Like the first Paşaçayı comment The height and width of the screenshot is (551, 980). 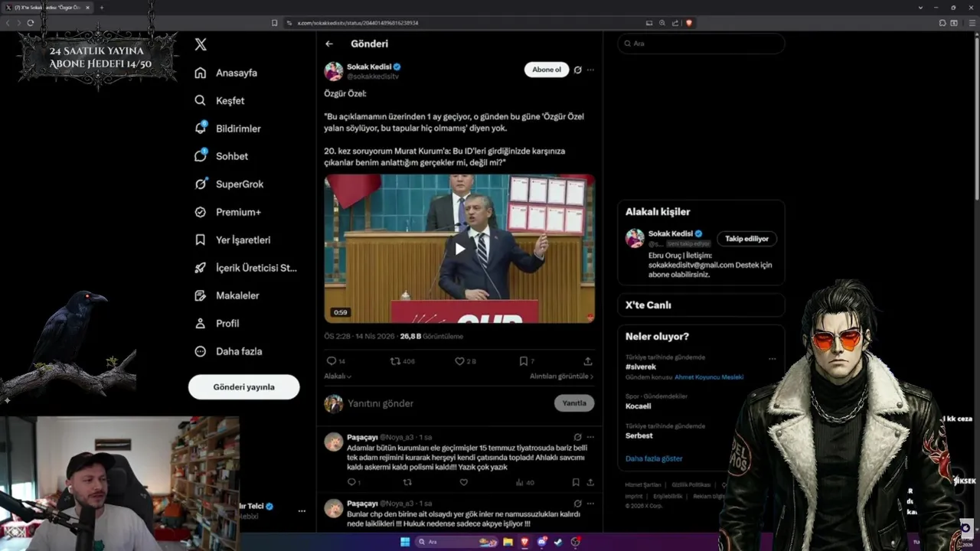(x=463, y=482)
